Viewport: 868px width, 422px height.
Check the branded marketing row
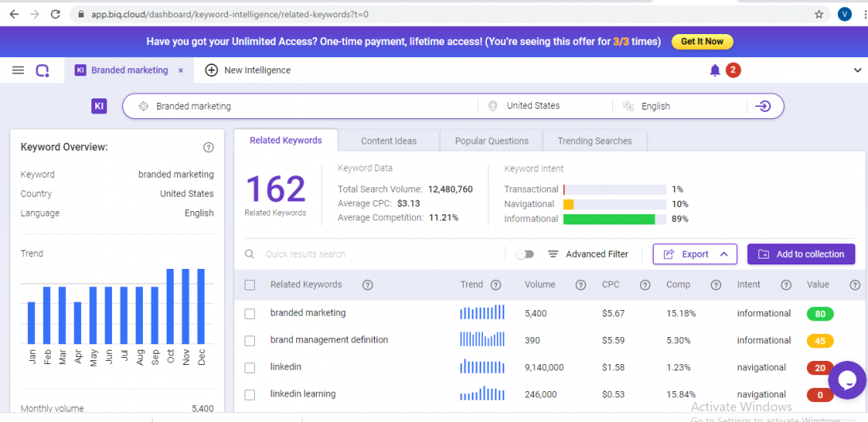[x=249, y=313]
